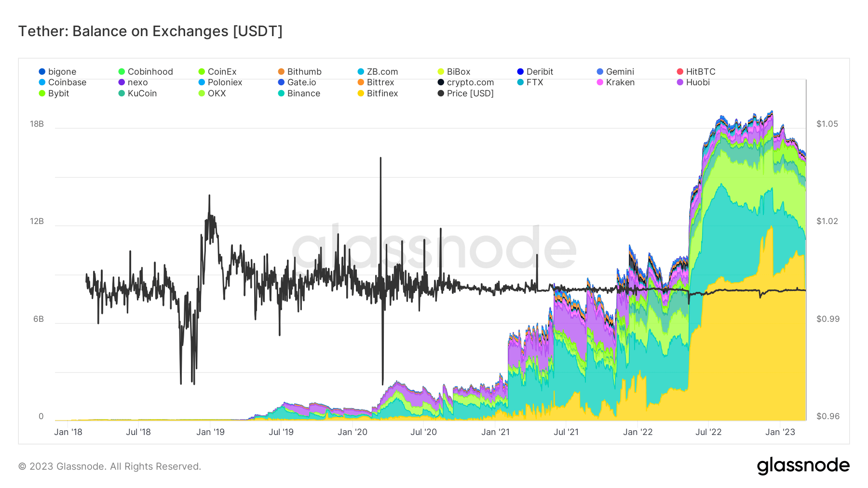Select the KuCoin legend label
Viewport: 868px width, 488px height.
click(142, 93)
